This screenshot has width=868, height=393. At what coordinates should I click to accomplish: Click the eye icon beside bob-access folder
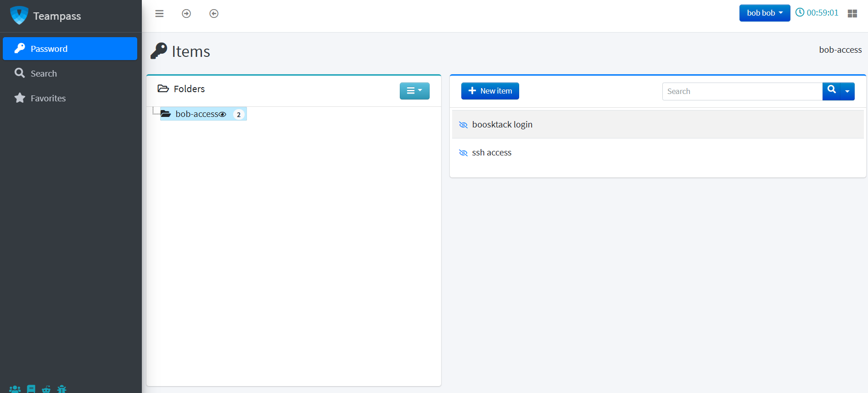click(x=223, y=114)
